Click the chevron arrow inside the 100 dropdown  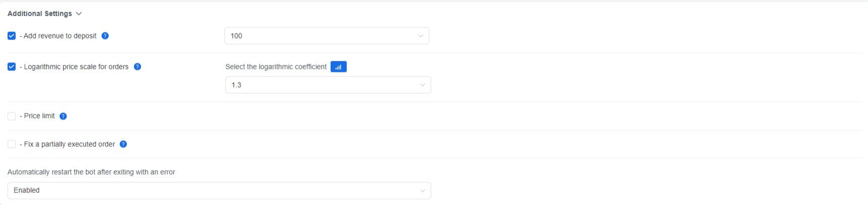[x=420, y=36]
